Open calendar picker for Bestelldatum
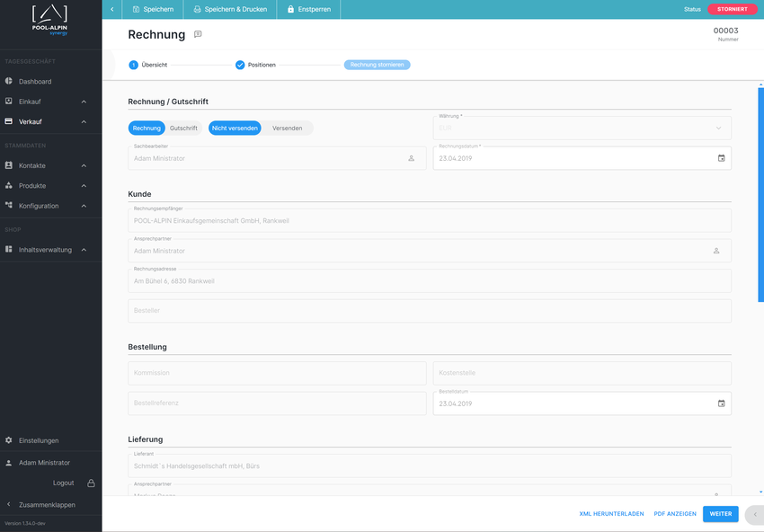Viewport: 764px width, 532px height. pos(721,403)
